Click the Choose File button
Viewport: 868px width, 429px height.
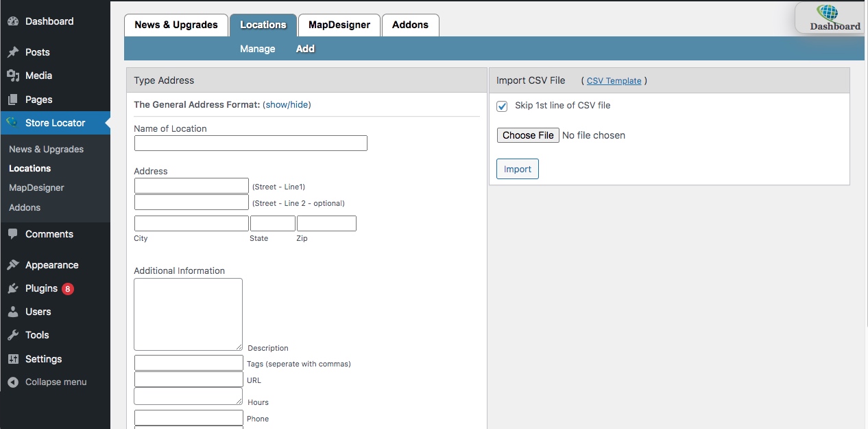[528, 135]
